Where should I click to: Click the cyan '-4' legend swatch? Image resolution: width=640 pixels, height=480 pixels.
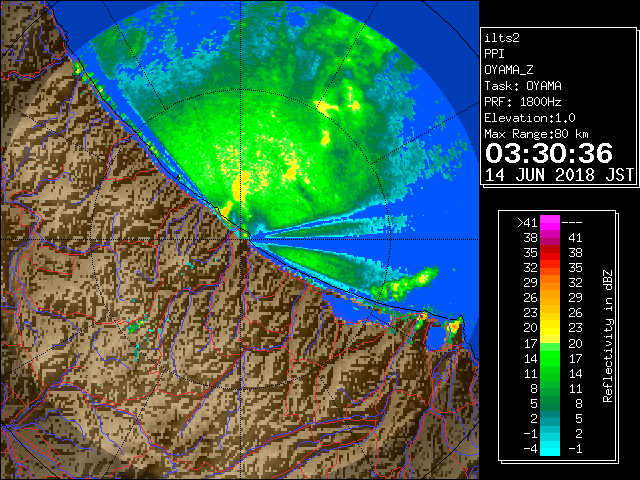tap(550, 449)
